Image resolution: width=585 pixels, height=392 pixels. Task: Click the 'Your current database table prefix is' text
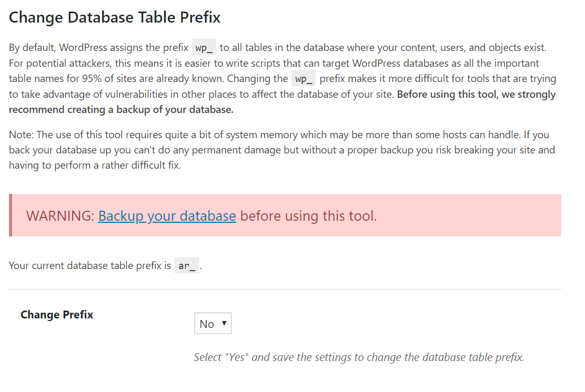90,266
